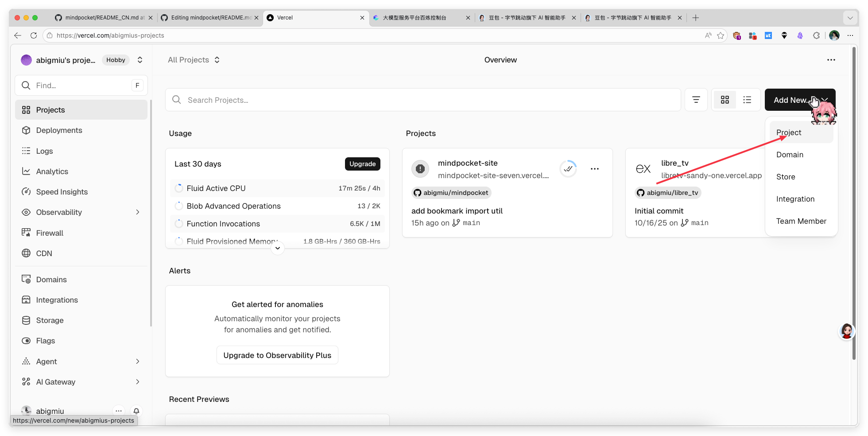Refresh the browser page
Viewport: 868px width, 436px height.
(x=34, y=35)
